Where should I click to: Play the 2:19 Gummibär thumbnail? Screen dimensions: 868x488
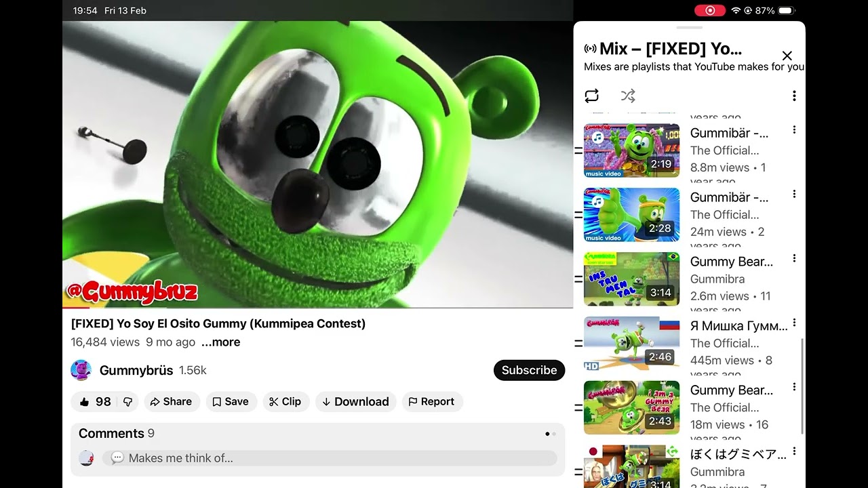click(x=631, y=150)
